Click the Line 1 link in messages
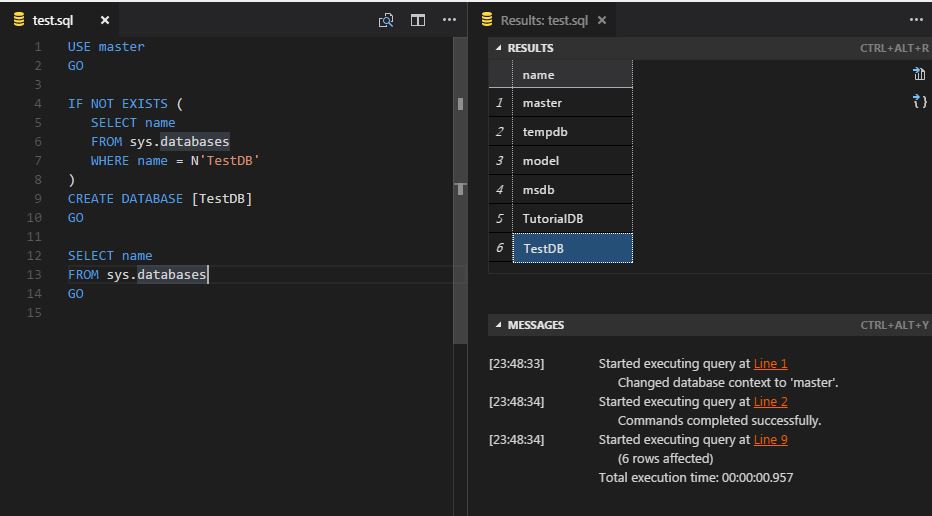Screen dimensions: 932x516 (770, 364)
